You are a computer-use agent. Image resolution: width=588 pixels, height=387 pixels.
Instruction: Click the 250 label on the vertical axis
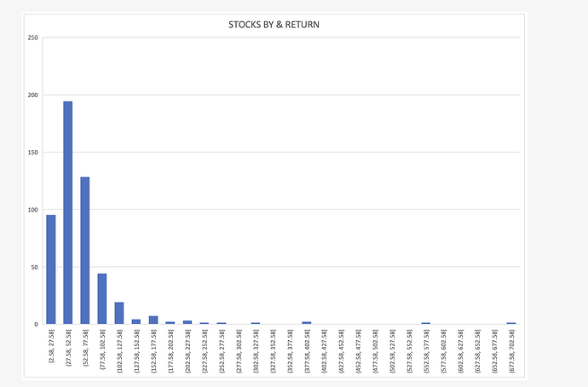32,38
